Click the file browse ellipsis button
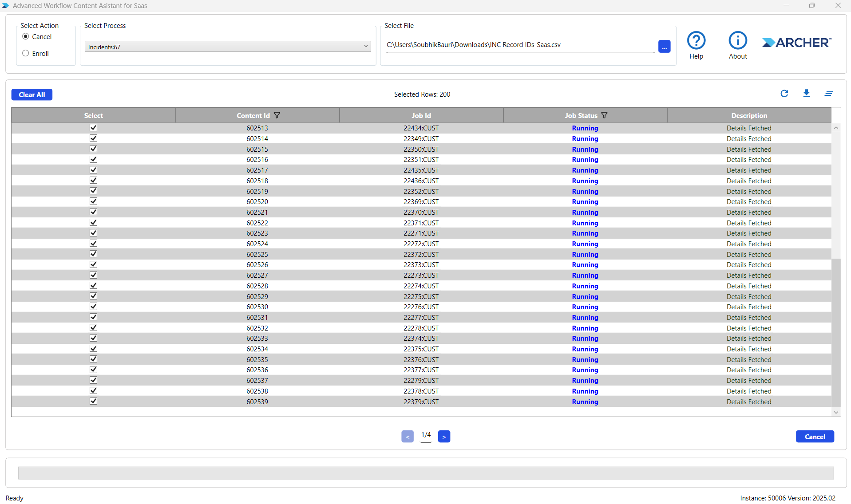851x504 pixels. [x=664, y=46]
